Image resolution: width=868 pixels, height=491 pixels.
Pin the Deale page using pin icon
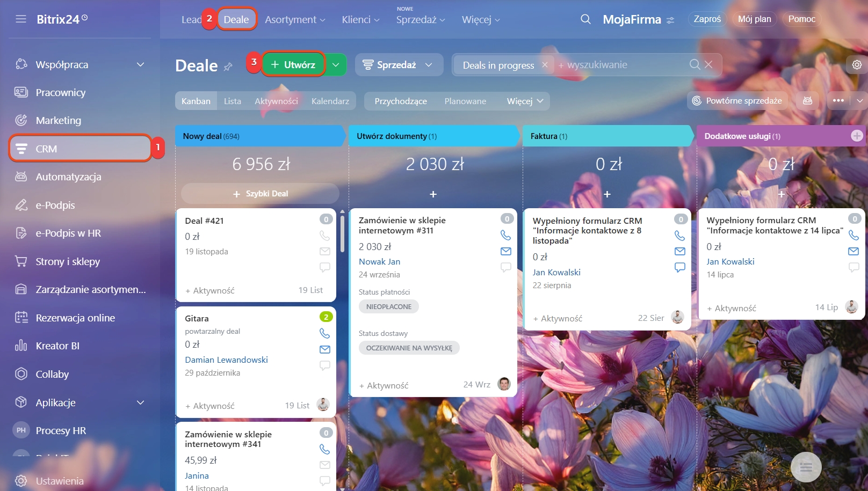[228, 67]
